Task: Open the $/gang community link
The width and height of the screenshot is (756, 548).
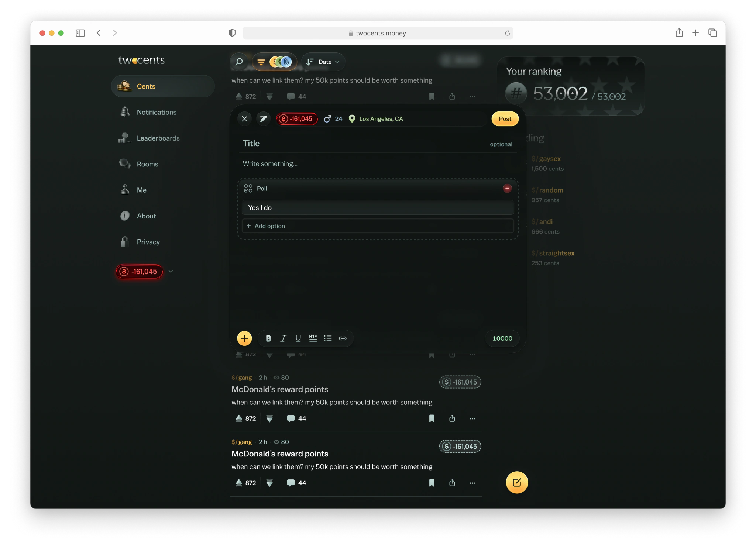Action: pyautogui.click(x=241, y=377)
